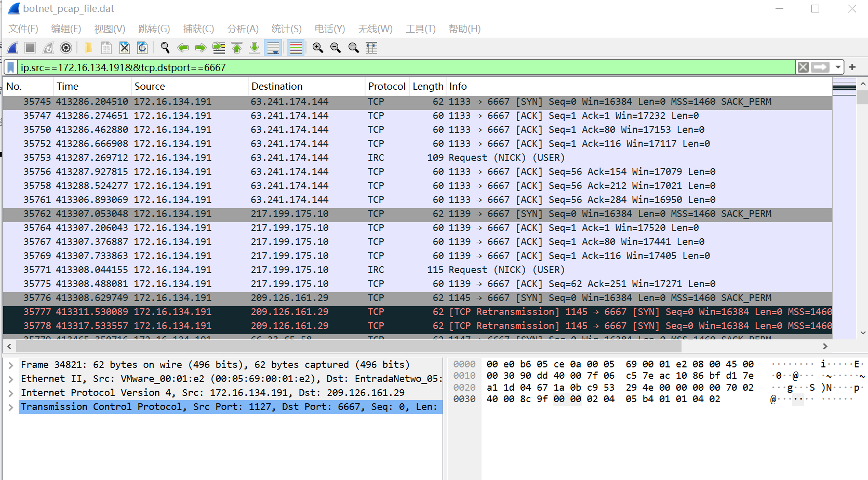Sort packet list by No. column

tap(28, 86)
